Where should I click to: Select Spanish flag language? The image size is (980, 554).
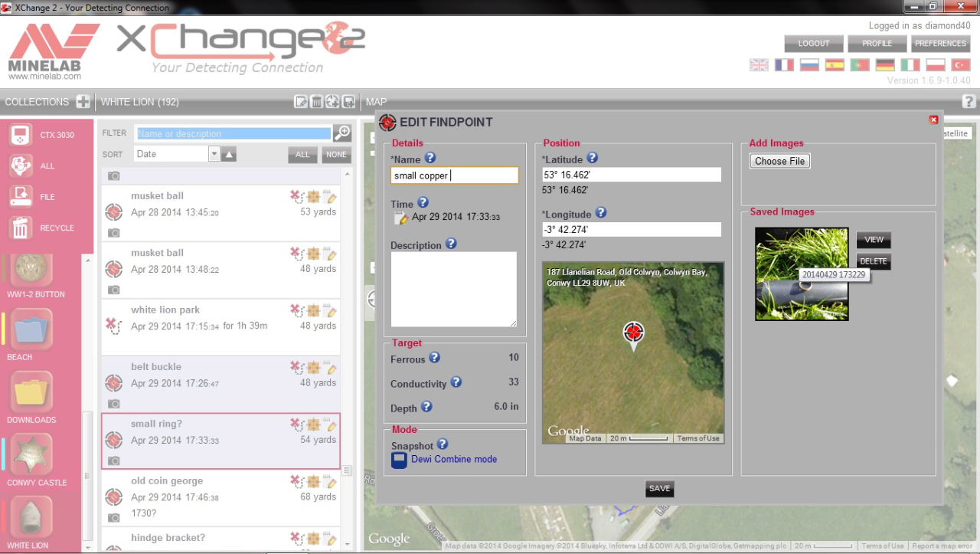coord(835,65)
